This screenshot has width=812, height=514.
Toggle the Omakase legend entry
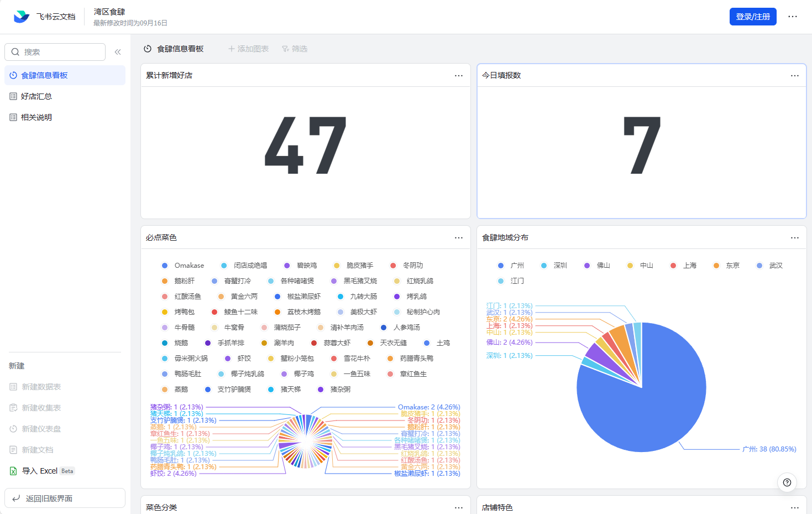click(x=183, y=266)
